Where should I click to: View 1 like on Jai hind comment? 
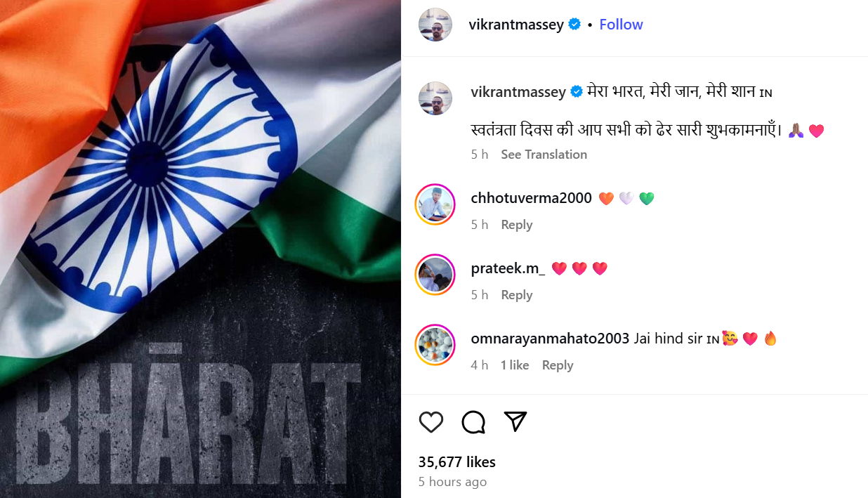pyautogui.click(x=515, y=365)
